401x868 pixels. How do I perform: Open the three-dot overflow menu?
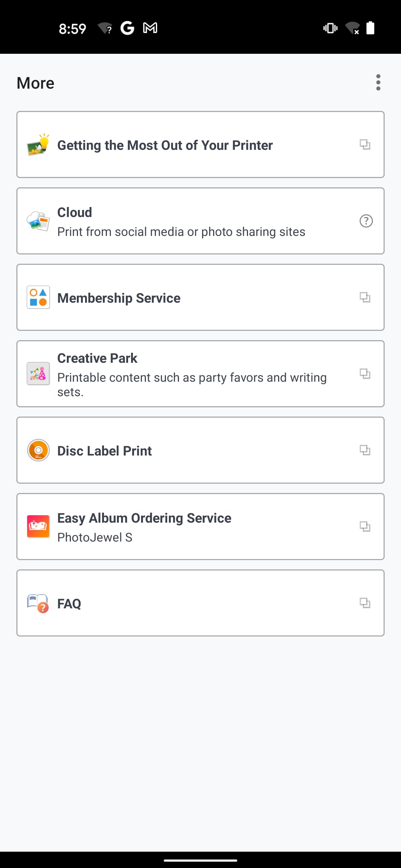tap(378, 82)
